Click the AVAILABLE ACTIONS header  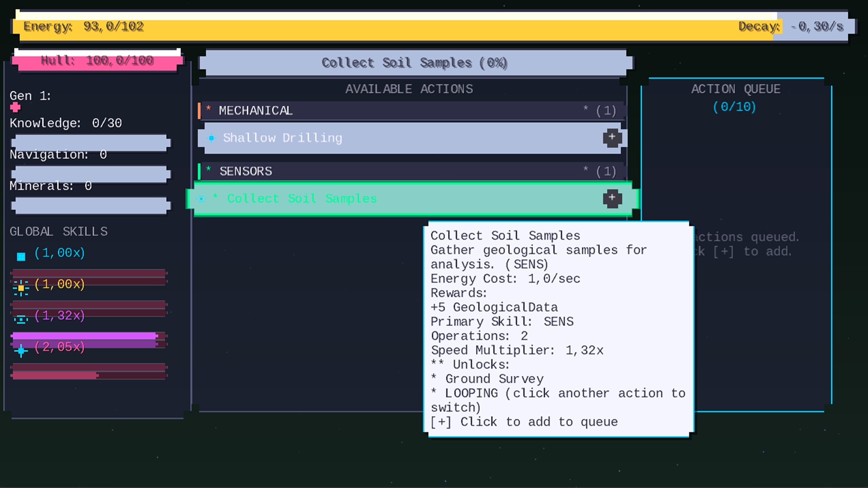(x=409, y=89)
